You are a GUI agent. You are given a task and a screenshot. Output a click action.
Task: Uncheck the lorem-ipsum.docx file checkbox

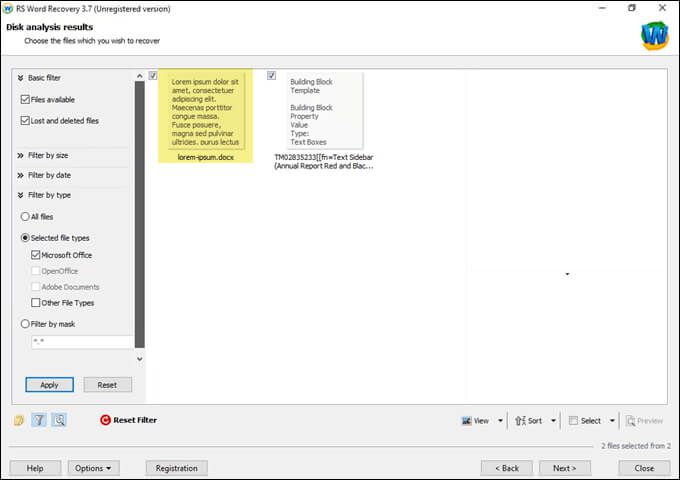tap(153, 75)
